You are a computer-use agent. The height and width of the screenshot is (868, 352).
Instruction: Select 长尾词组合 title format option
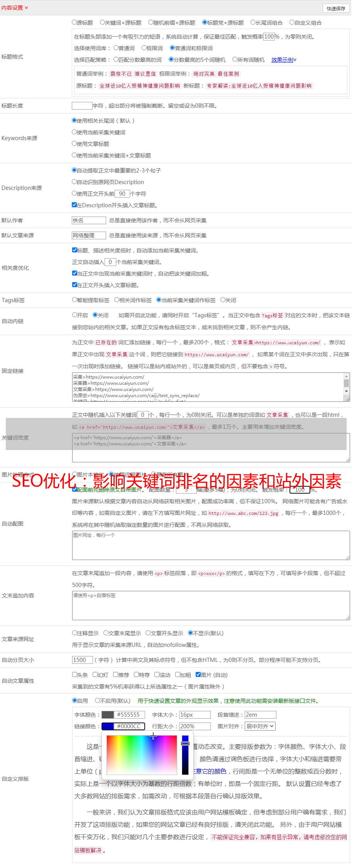click(x=253, y=22)
